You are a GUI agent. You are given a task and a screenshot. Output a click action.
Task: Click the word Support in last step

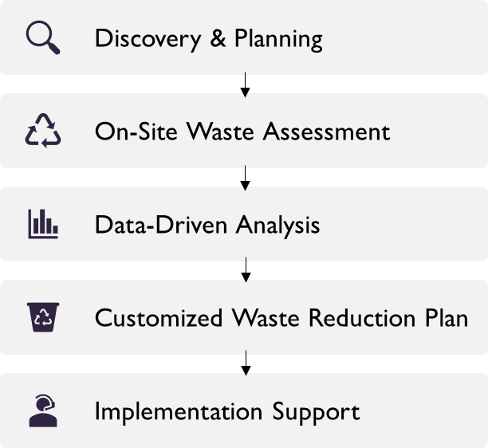coord(316,413)
